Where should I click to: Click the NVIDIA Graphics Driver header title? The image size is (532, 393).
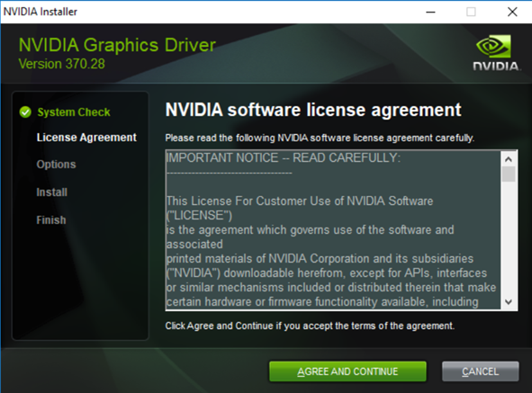click(x=117, y=45)
